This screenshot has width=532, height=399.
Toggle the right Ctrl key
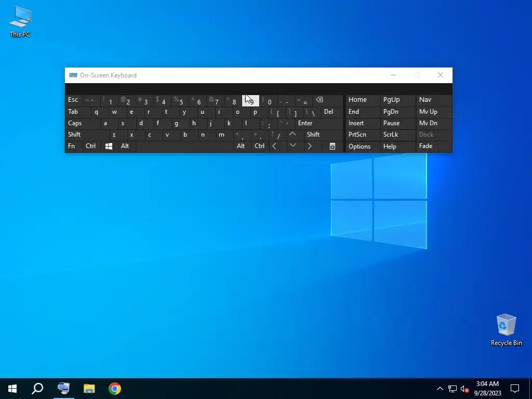260,146
